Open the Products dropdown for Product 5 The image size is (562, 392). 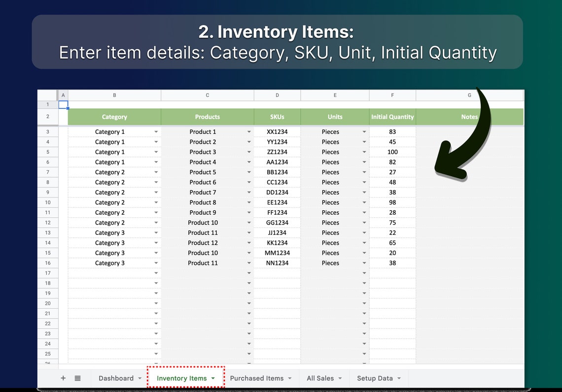click(248, 172)
